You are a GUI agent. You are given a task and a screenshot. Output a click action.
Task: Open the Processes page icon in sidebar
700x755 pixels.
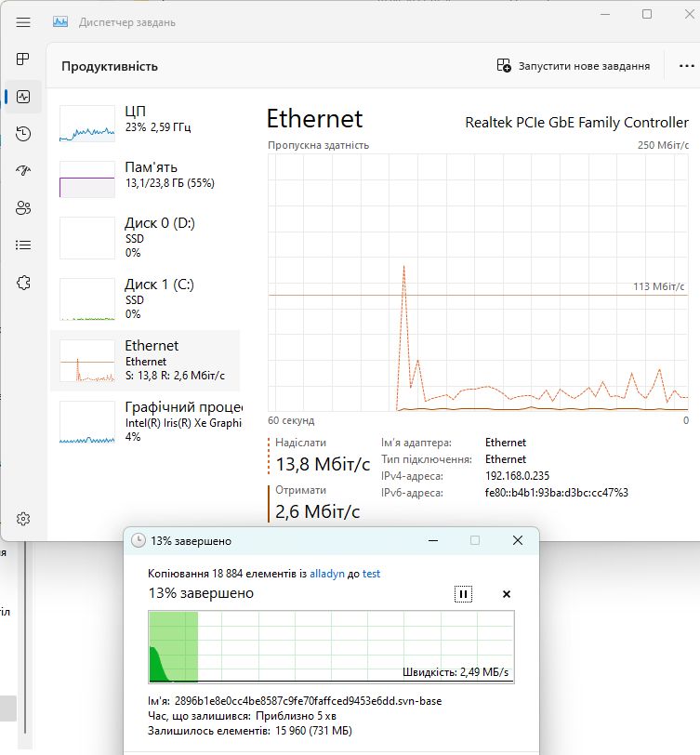coord(23,59)
